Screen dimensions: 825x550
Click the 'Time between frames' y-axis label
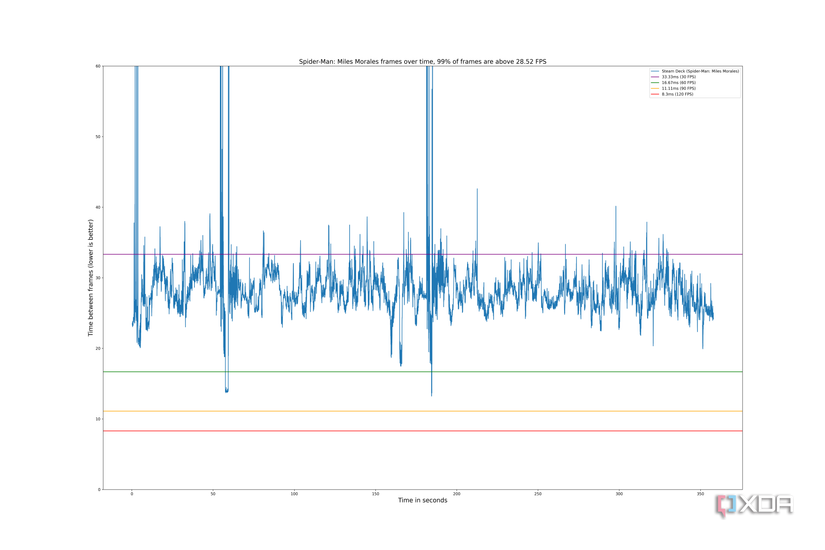tap(90, 277)
